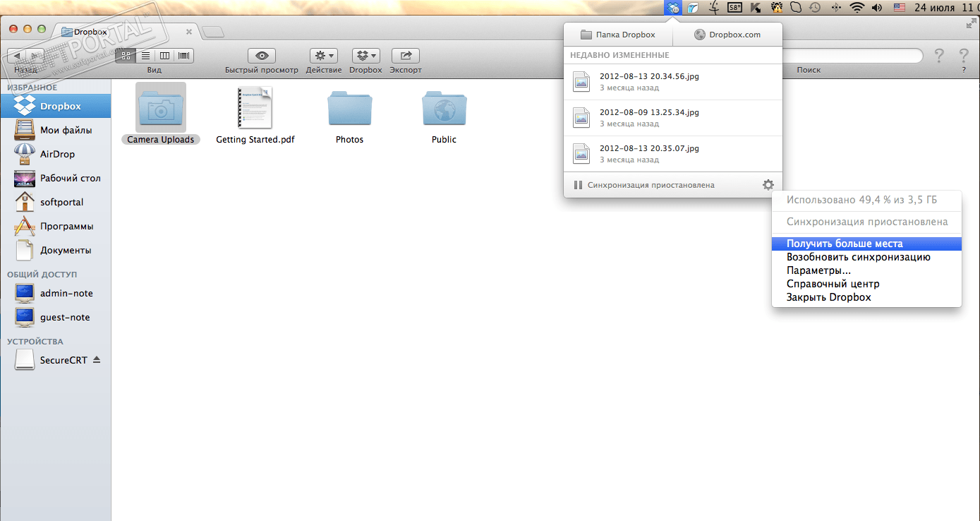The width and height of the screenshot is (980, 521).
Task: Select the Camera Uploads folder
Action: 161,113
